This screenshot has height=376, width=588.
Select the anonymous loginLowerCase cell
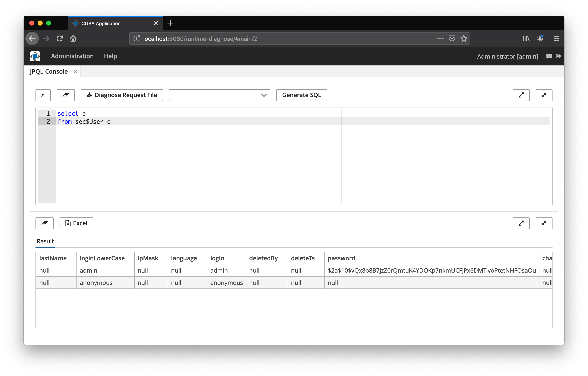click(105, 283)
